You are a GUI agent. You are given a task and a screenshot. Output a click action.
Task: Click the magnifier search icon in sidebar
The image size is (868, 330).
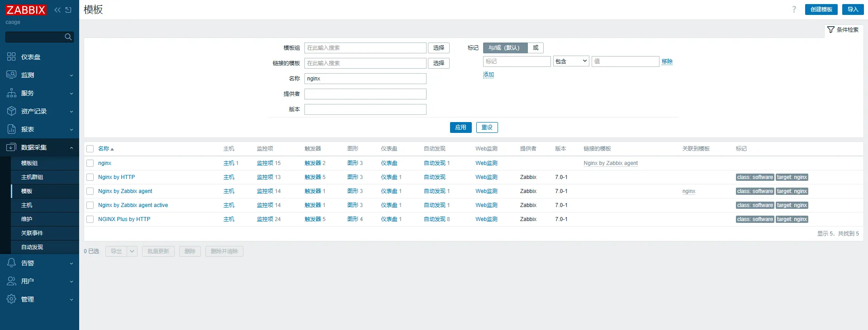click(68, 37)
